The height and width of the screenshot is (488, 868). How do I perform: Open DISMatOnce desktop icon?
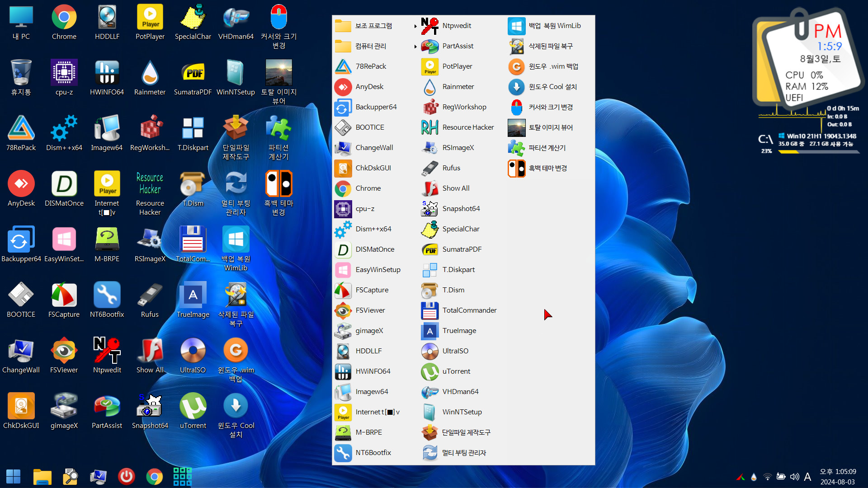coord(64,189)
